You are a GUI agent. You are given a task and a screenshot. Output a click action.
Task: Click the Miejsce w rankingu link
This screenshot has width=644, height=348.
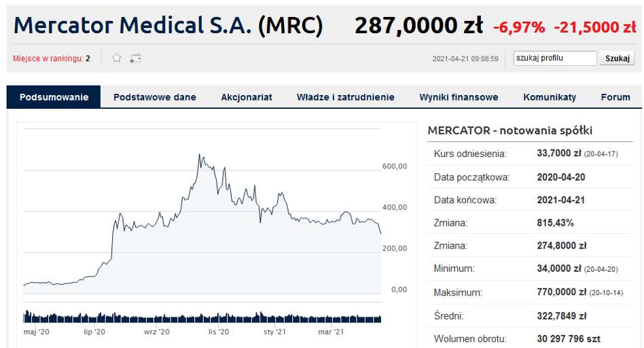click(x=48, y=58)
